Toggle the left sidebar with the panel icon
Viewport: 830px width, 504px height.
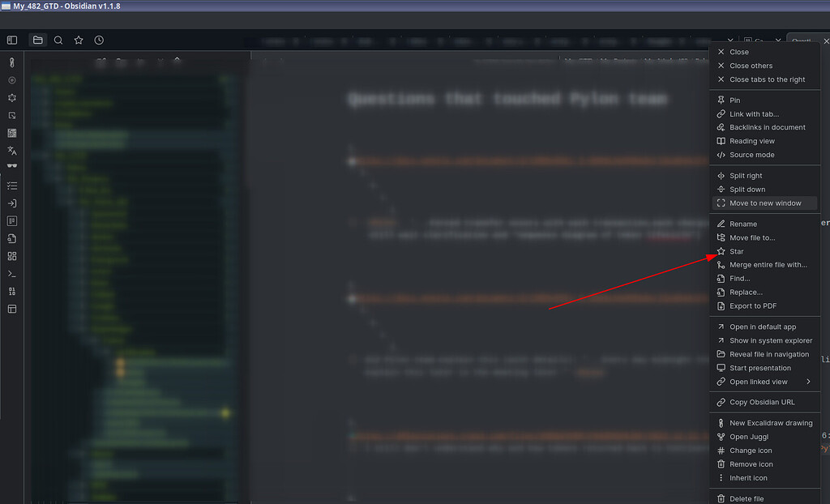11,40
